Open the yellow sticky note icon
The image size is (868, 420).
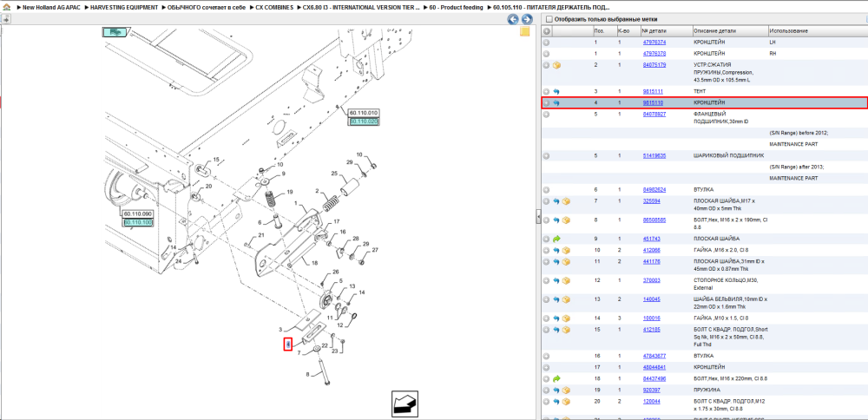tap(524, 32)
